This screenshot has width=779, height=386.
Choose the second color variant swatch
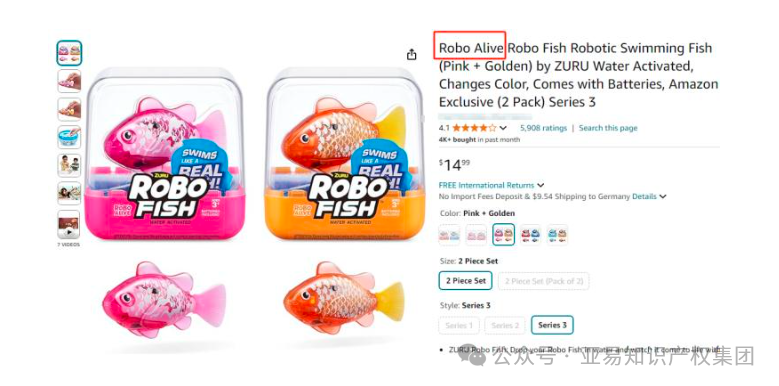[476, 234]
